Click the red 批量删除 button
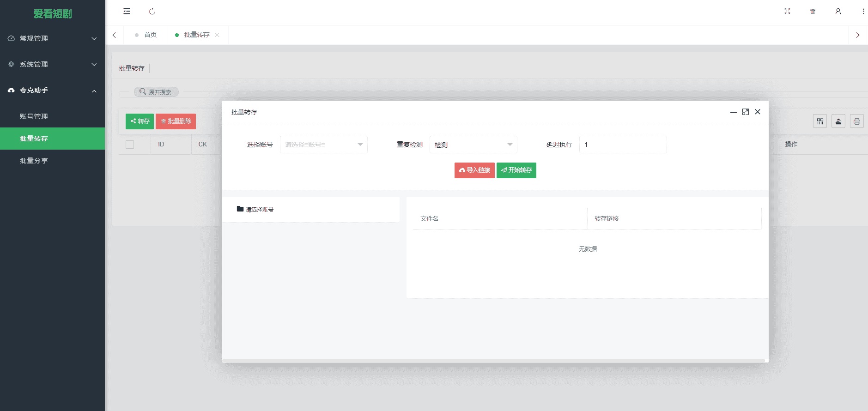The image size is (868, 411). point(176,121)
